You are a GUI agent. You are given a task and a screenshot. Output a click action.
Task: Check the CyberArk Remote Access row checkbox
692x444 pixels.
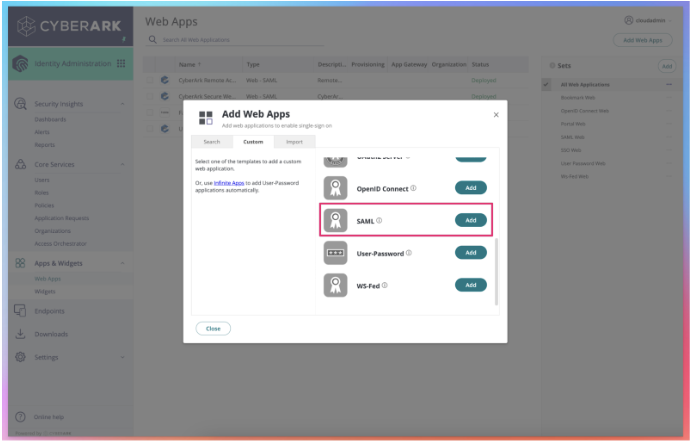coord(150,80)
